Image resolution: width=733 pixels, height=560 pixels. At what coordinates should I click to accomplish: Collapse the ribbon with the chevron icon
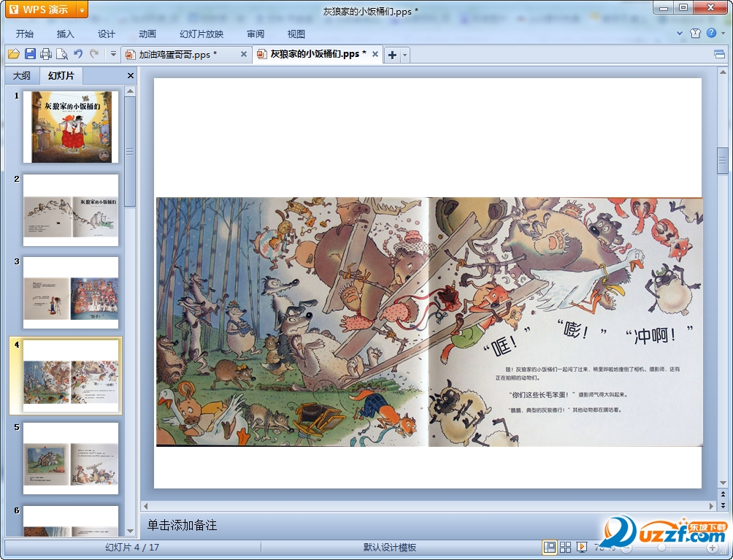coord(680,33)
